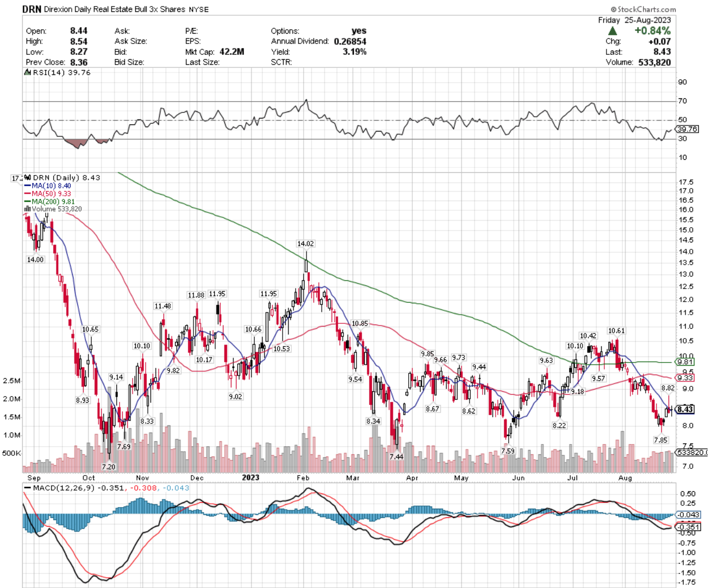Click the Options value yes
This screenshot has height=588, width=713.
click(359, 31)
